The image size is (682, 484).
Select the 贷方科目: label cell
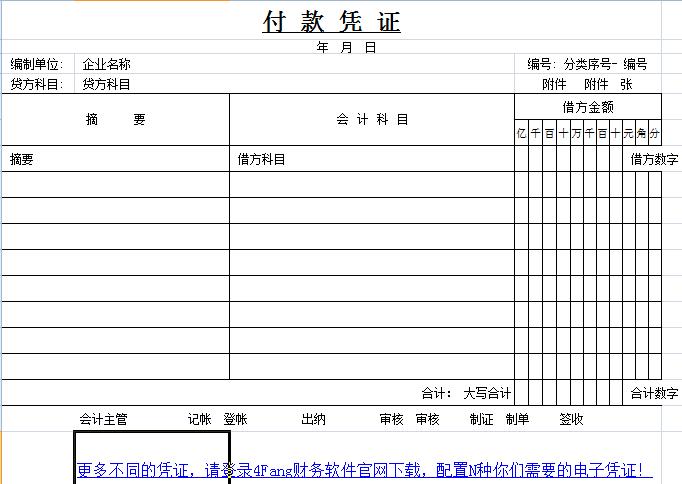coord(37,84)
